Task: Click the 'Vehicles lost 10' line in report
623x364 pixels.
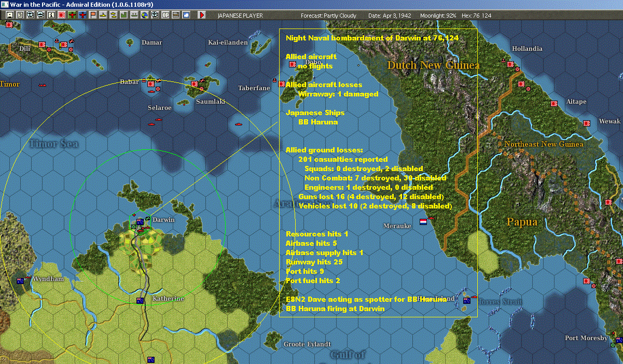Action: (x=375, y=206)
